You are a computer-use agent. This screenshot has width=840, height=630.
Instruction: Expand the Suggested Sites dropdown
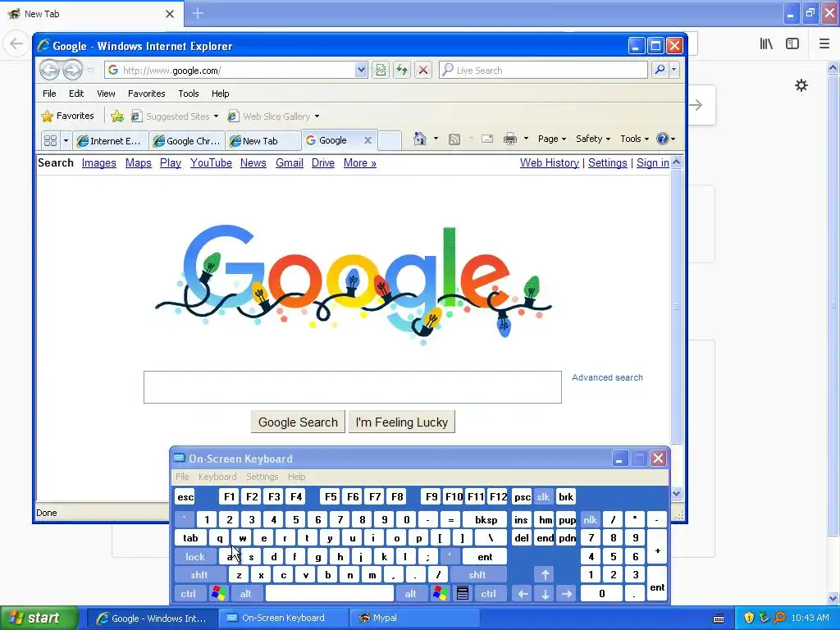click(216, 116)
